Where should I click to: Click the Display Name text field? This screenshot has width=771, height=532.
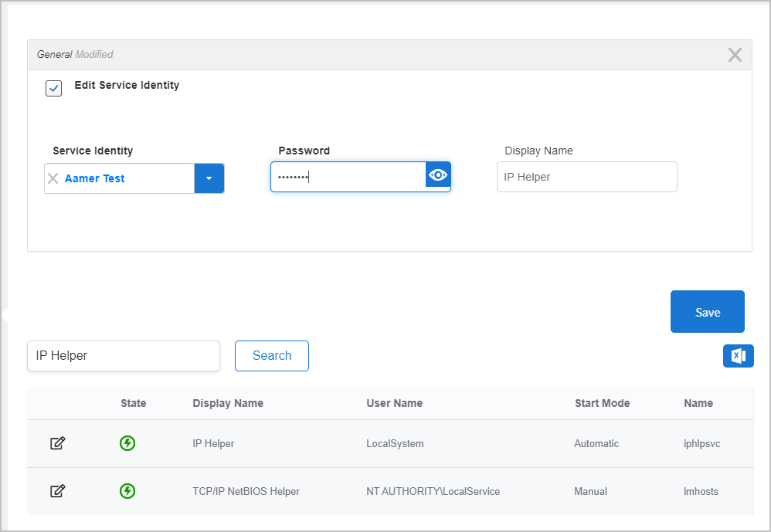[586, 177]
